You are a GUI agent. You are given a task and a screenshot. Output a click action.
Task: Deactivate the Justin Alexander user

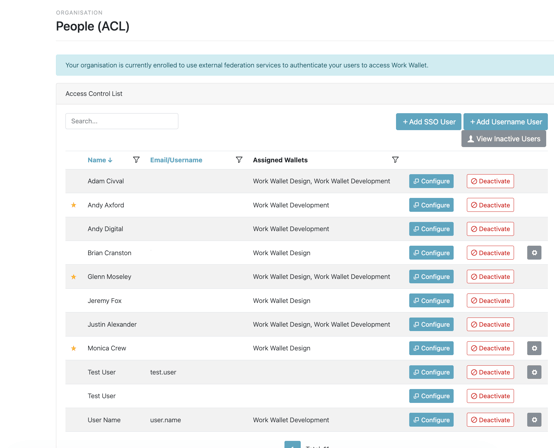(490, 324)
